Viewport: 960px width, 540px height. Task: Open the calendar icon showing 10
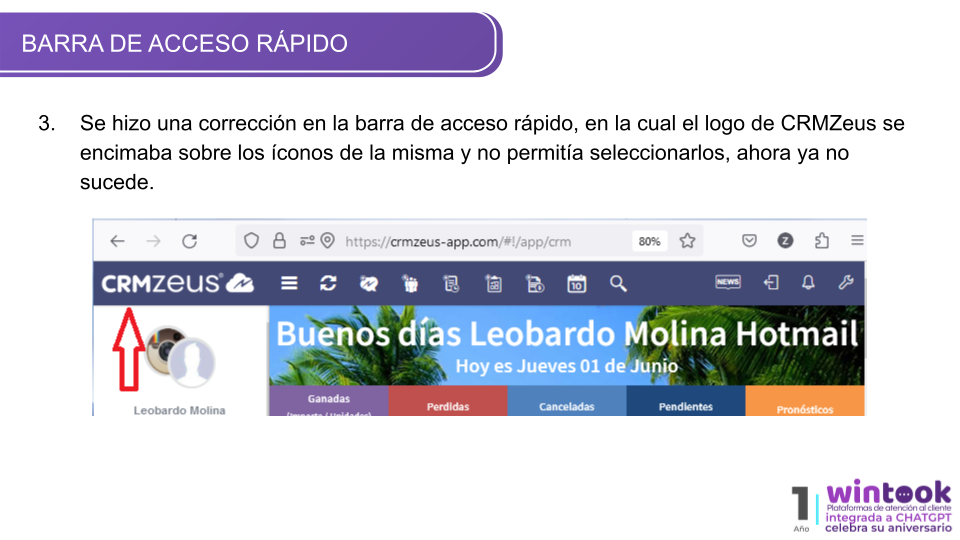click(x=577, y=283)
